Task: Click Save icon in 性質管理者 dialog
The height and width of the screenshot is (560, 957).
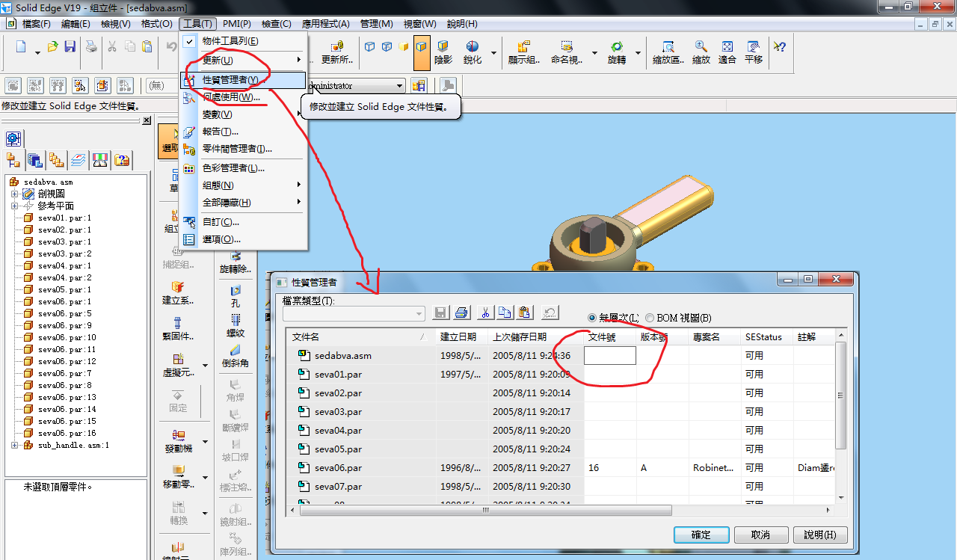Action: pos(441,313)
